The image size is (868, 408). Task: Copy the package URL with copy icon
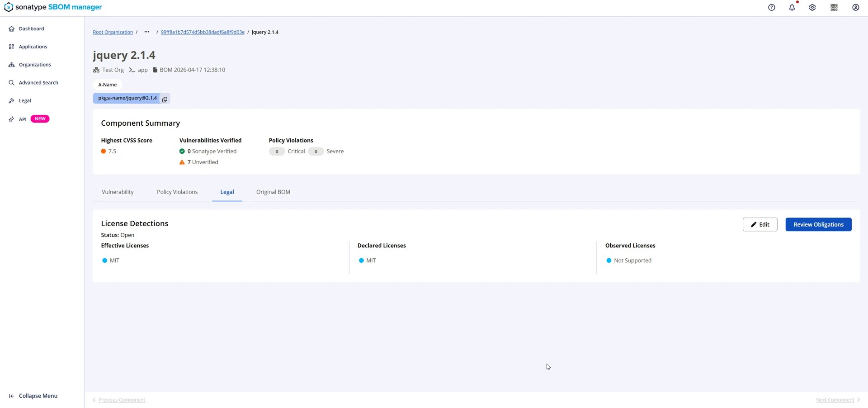[x=165, y=99]
